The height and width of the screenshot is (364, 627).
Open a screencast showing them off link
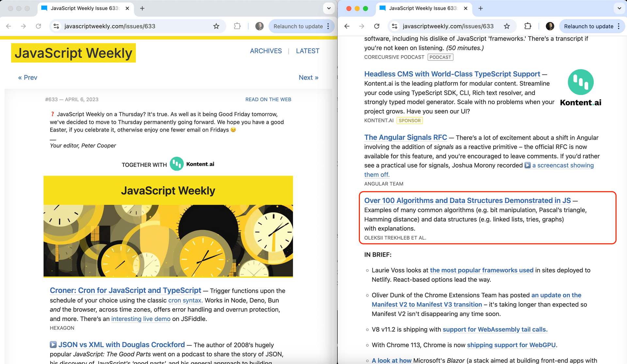[x=563, y=166]
